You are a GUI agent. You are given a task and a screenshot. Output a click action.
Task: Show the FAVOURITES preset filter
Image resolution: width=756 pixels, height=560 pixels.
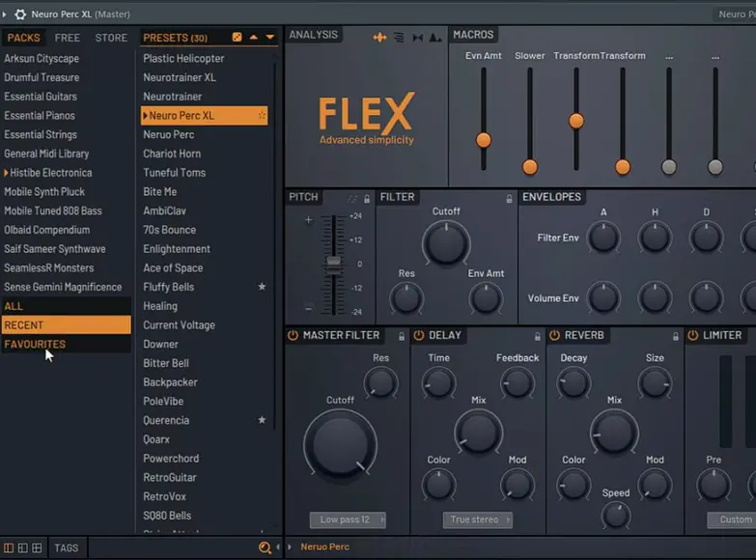pos(35,344)
